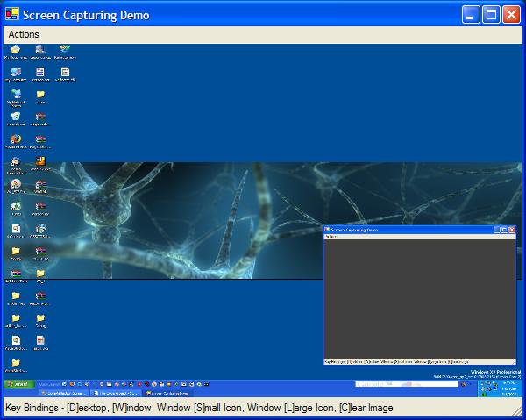Click the My Network Places desktop icon

tap(16, 97)
